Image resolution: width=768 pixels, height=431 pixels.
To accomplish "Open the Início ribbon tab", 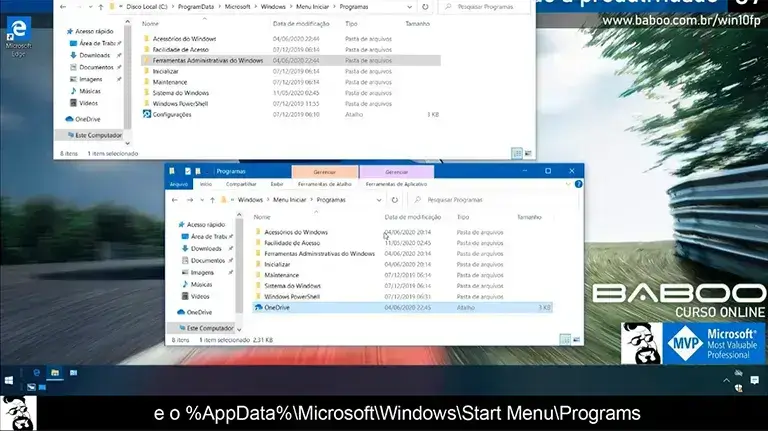I will coord(206,184).
